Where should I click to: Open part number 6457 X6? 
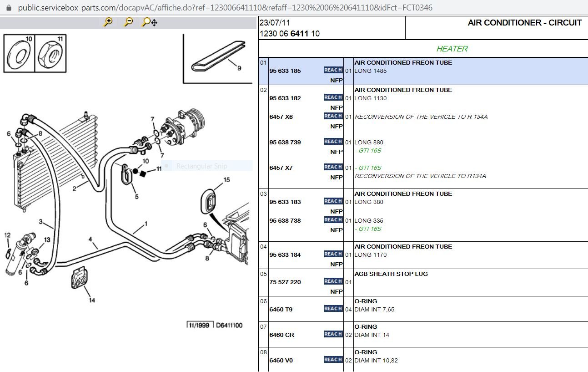(x=281, y=117)
